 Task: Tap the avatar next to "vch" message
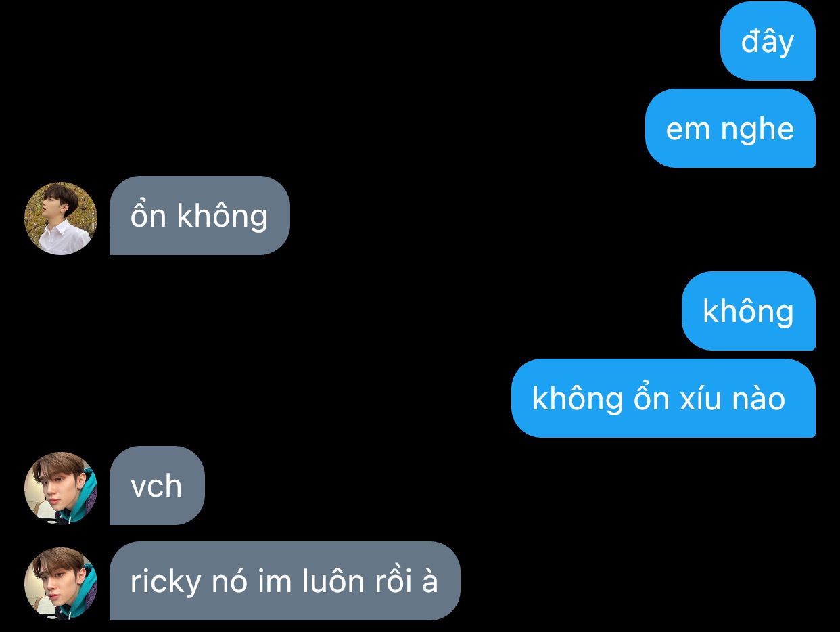click(x=61, y=488)
